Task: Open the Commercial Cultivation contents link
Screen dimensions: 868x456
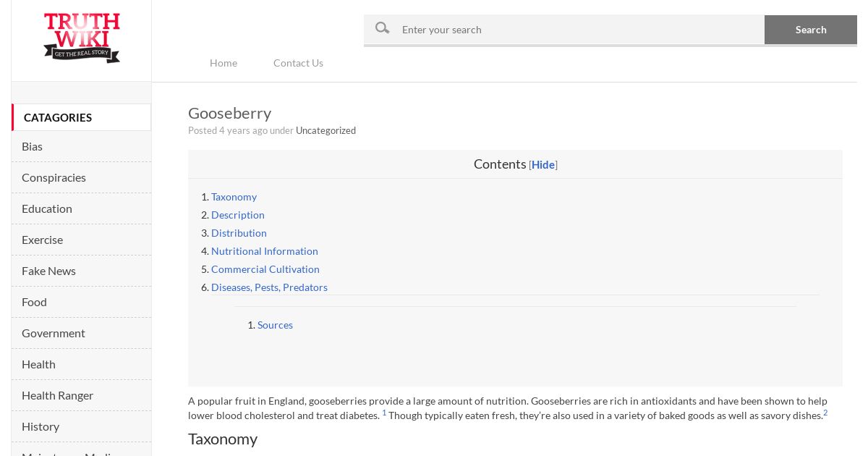Action: (x=265, y=269)
